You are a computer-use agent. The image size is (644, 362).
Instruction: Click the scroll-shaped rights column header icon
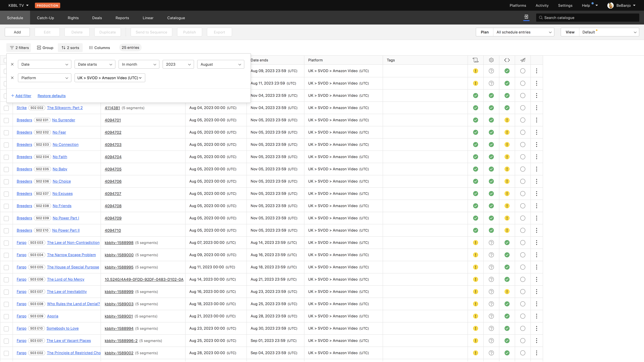pos(475,60)
